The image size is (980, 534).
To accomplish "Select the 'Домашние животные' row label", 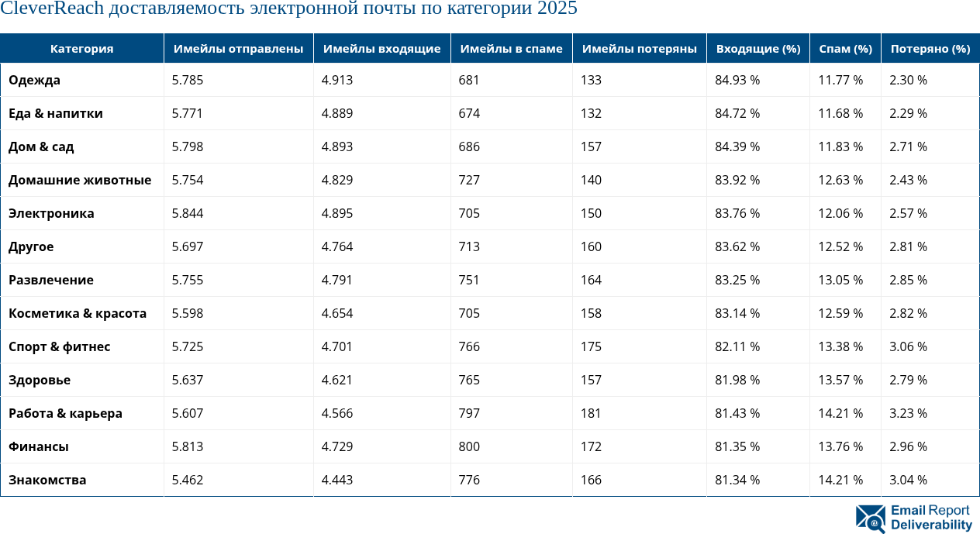I will (x=80, y=180).
